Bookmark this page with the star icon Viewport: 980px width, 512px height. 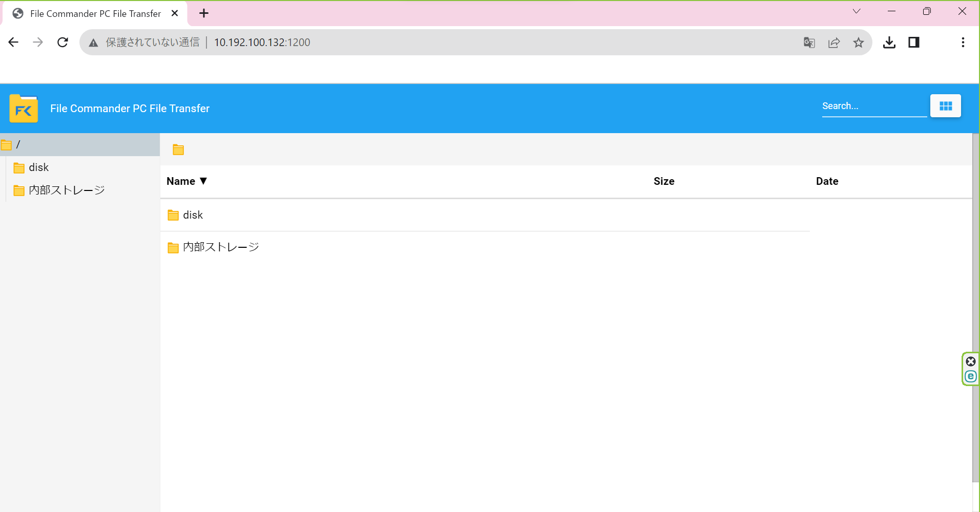[x=859, y=42]
